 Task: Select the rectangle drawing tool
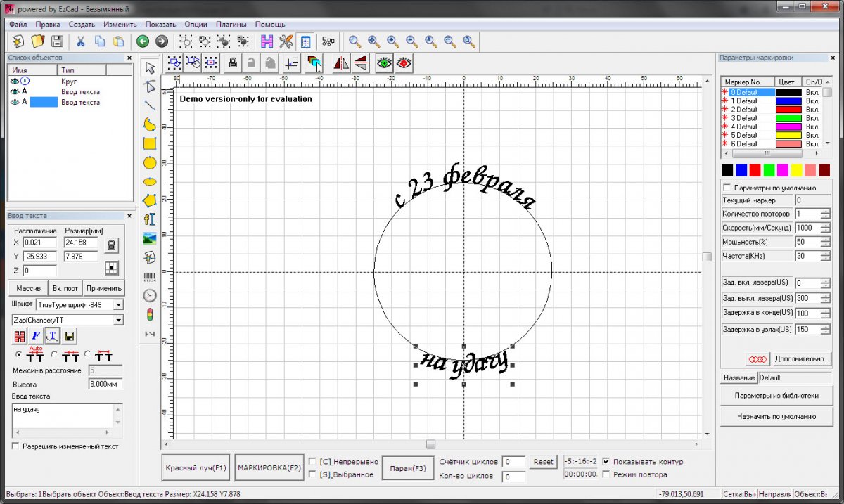[150, 143]
